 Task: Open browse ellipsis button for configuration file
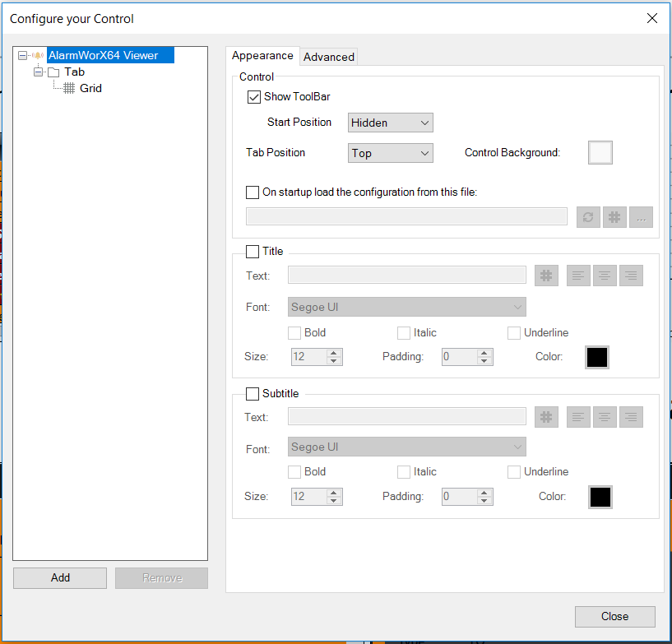coord(641,217)
